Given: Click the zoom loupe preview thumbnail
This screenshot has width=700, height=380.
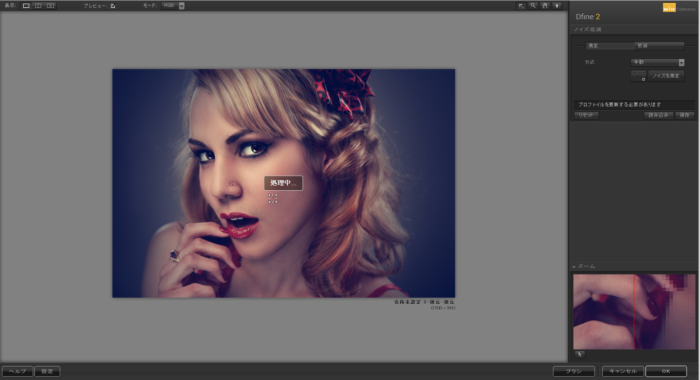Looking at the screenshot, I should (634, 312).
